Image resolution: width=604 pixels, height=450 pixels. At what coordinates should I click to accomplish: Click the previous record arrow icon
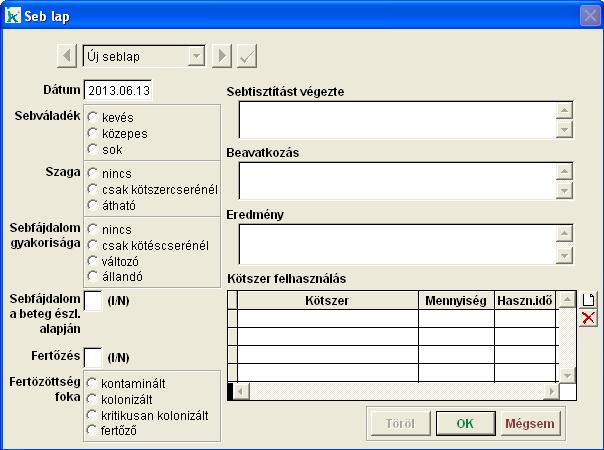tap(65, 56)
